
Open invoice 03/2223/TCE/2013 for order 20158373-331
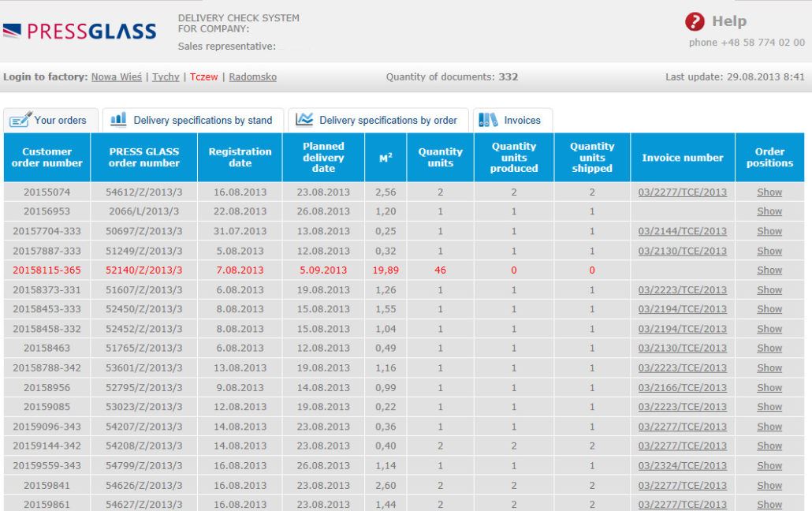coord(683,289)
